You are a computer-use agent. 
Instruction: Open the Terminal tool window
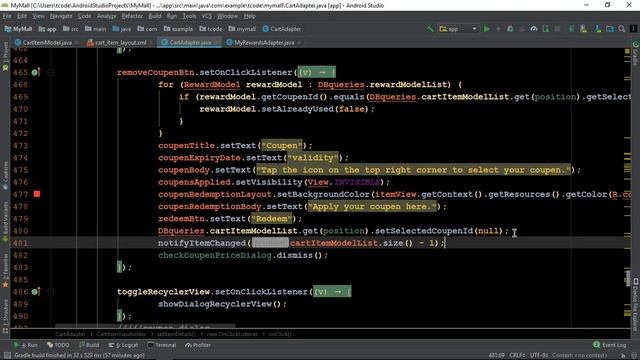tap(162, 345)
